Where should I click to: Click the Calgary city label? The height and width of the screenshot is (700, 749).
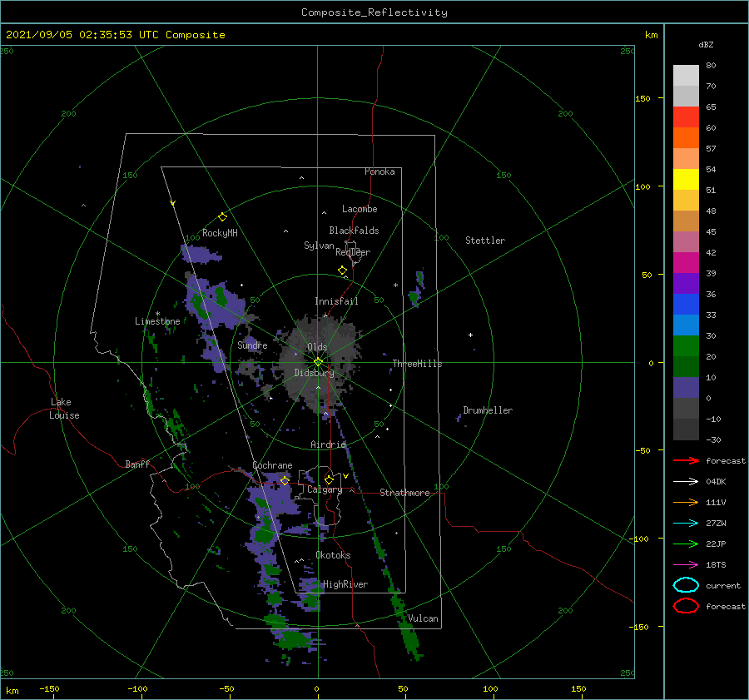325,489
